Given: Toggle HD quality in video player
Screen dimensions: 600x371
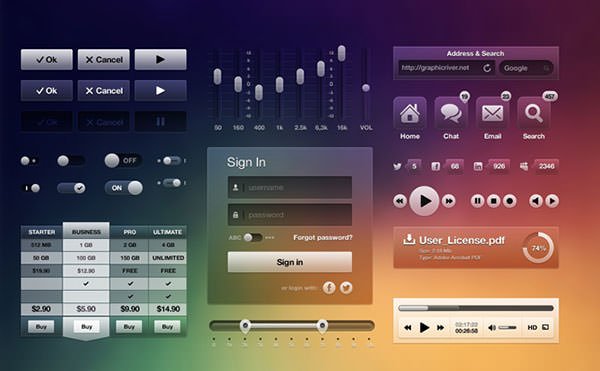Looking at the screenshot, I should click(x=532, y=327).
